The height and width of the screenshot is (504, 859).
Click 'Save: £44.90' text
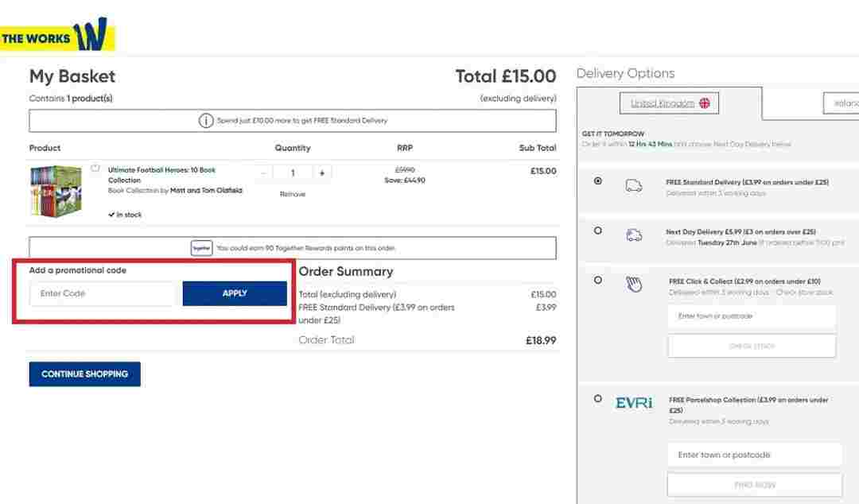click(x=405, y=180)
